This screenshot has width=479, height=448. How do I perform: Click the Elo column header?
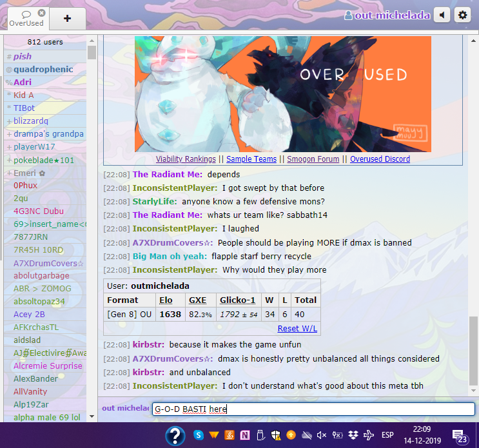pyautogui.click(x=166, y=300)
